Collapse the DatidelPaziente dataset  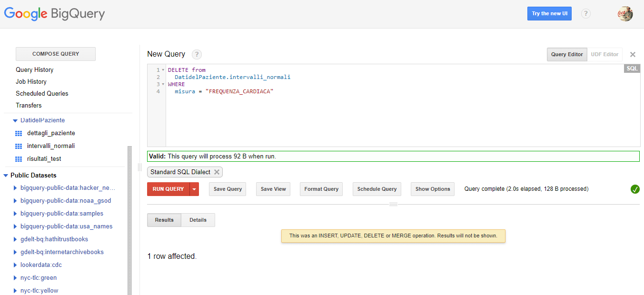click(15, 121)
